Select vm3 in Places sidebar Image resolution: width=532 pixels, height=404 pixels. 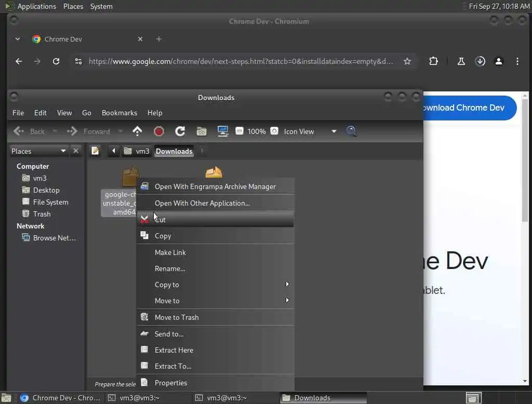(39, 178)
